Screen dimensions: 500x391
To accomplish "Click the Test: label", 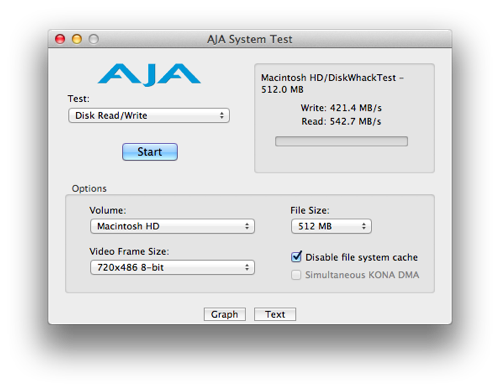I will [79, 99].
